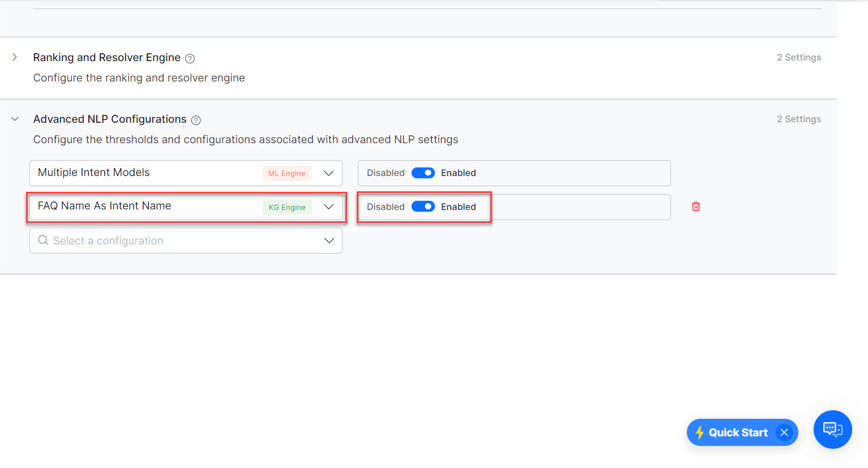Click the Quick Start button
This screenshot has height=468, width=868.
737,432
